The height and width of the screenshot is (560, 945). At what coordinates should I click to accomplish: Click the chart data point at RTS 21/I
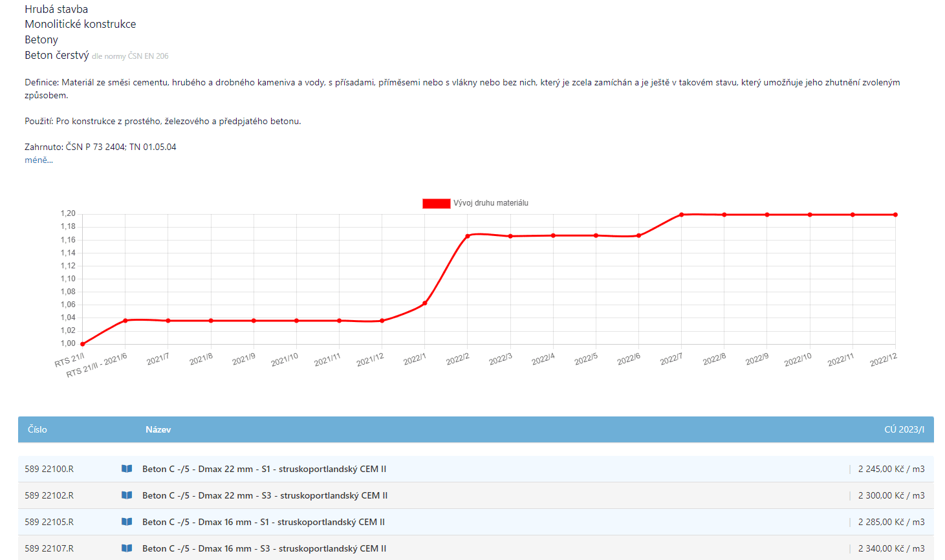(x=83, y=344)
